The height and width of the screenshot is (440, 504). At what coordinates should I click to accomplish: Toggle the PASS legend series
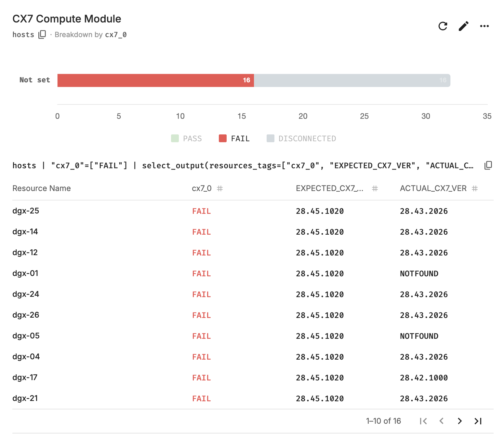click(x=186, y=139)
